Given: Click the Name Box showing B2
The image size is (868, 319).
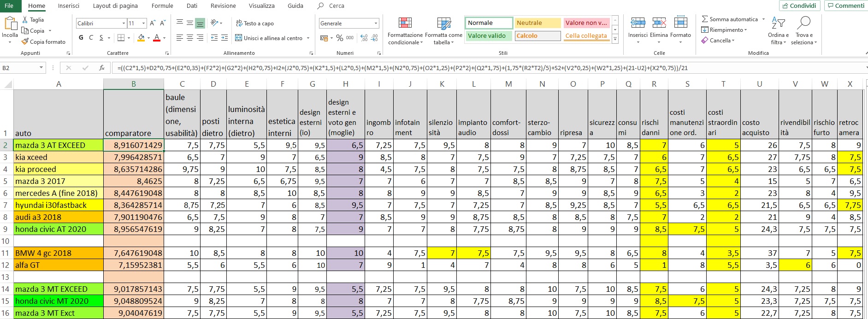Looking at the screenshot, I should click(x=19, y=68).
